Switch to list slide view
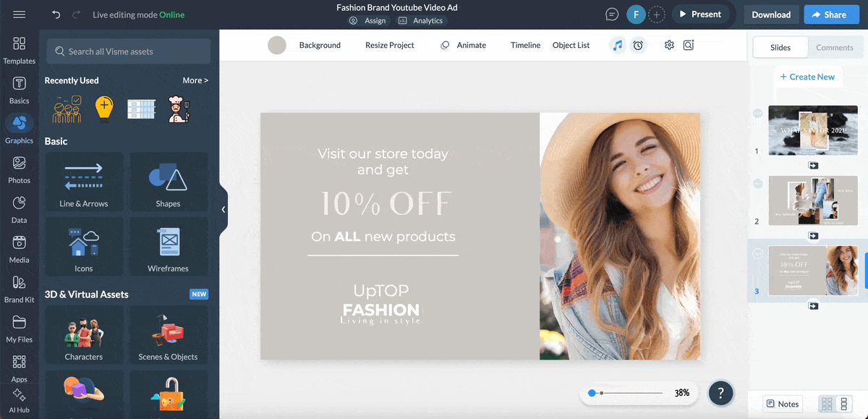Screen dimensions: 868x419 click(x=843, y=404)
